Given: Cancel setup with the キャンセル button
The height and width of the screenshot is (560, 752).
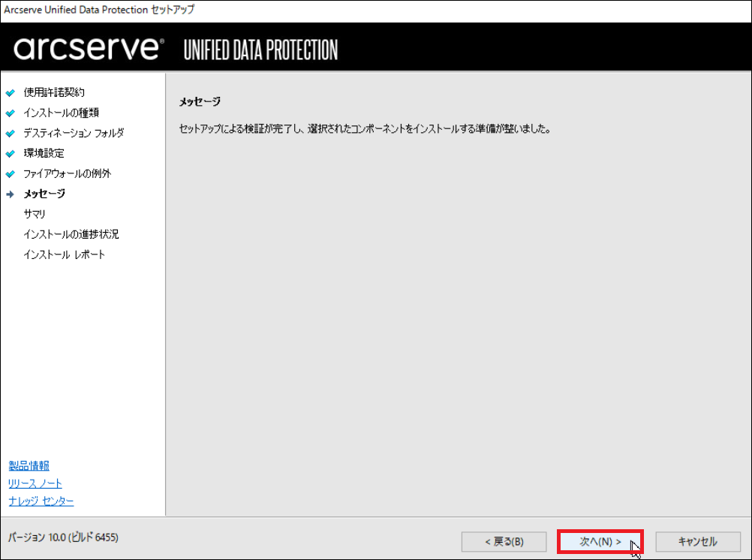Looking at the screenshot, I should [698, 542].
